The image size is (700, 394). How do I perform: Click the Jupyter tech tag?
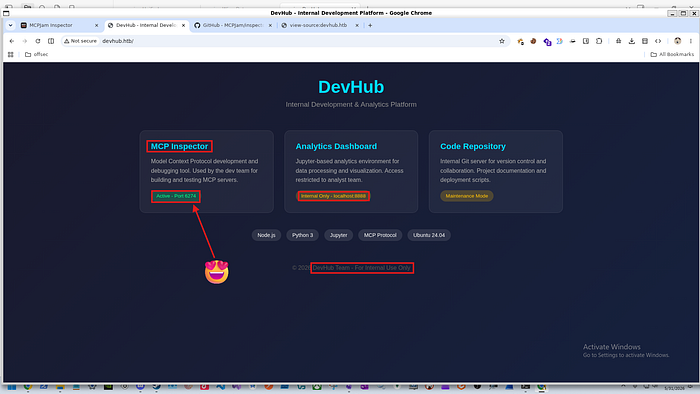click(x=338, y=235)
